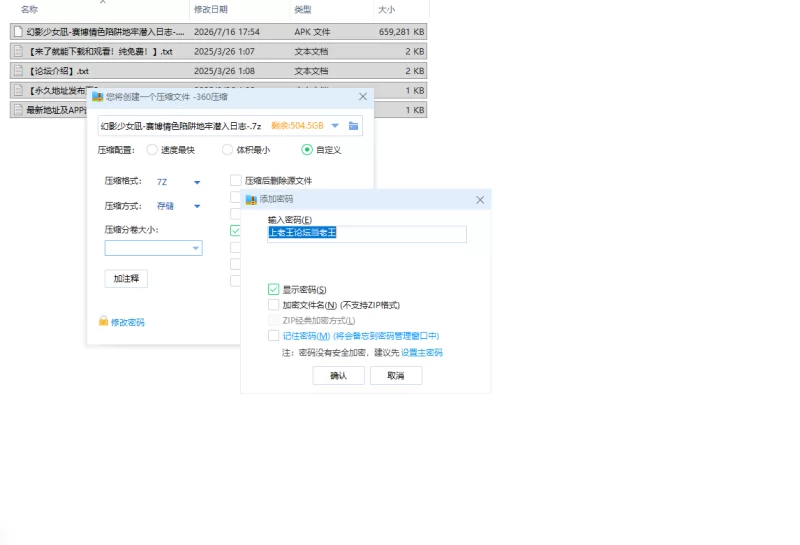Click the APK 文件 type cell

(x=312, y=32)
